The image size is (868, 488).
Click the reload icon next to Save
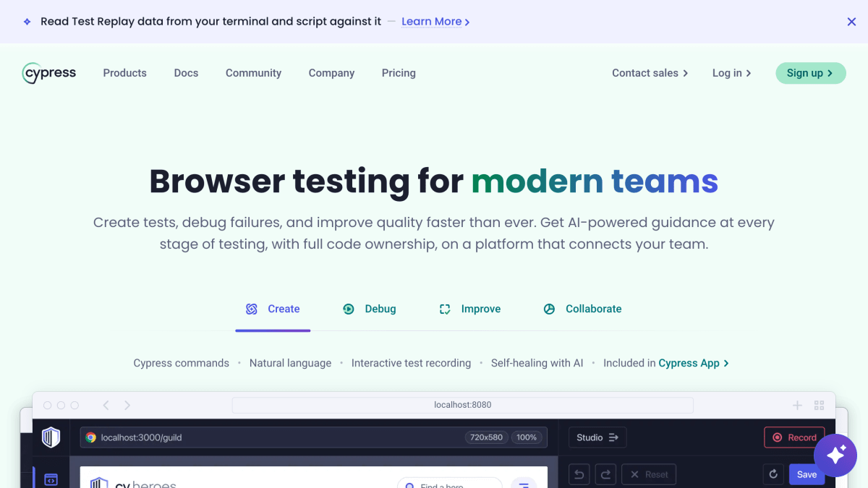773,474
